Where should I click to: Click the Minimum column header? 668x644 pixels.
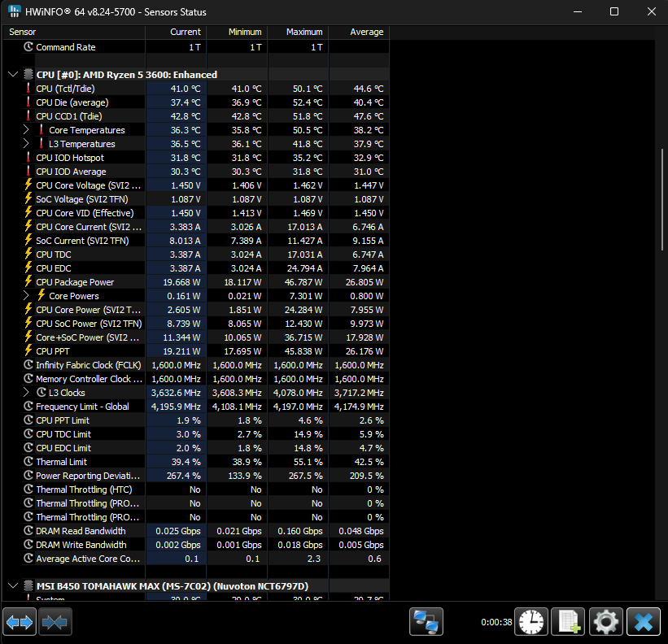(237, 32)
